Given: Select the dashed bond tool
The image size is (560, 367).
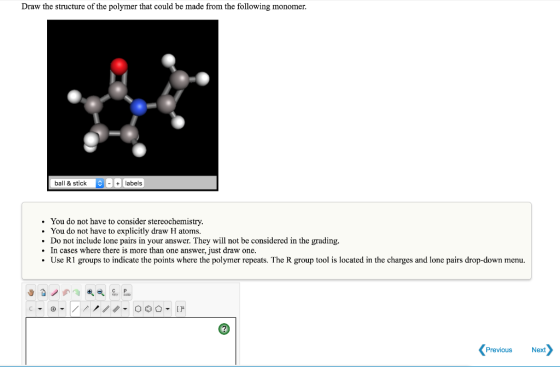Looking at the screenshot, I should tap(86, 309).
